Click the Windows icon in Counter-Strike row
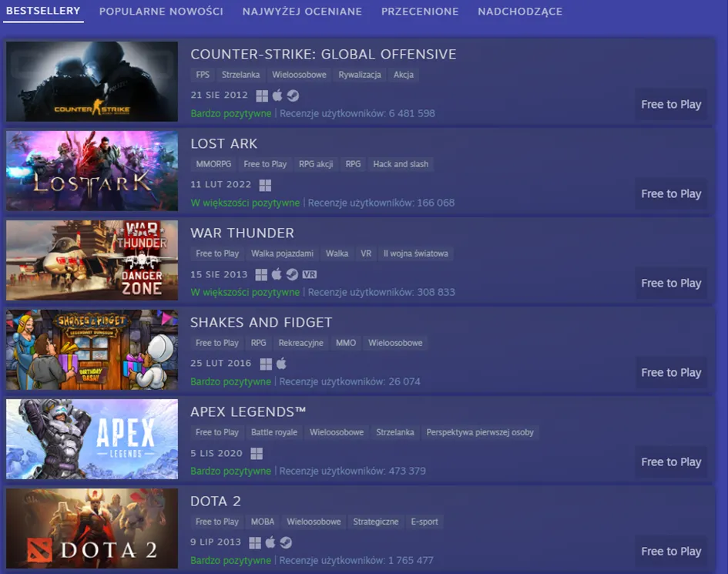Viewport: 728px width, 574px height. pos(262,96)
